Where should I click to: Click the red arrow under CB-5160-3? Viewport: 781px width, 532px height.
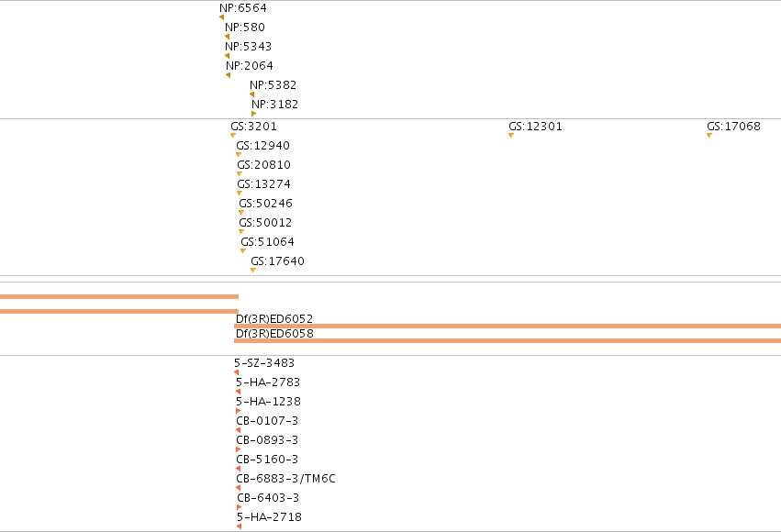click(238, 469)
